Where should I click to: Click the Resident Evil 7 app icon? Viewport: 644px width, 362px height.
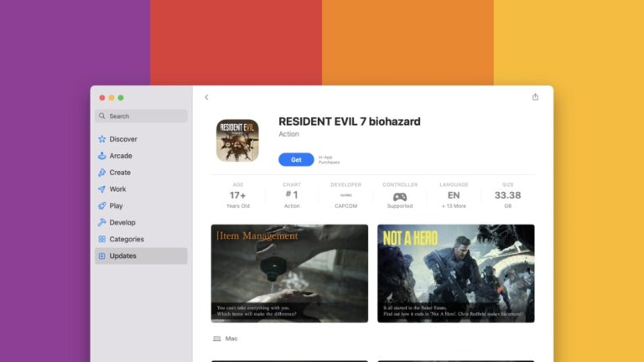coord(237,141)
